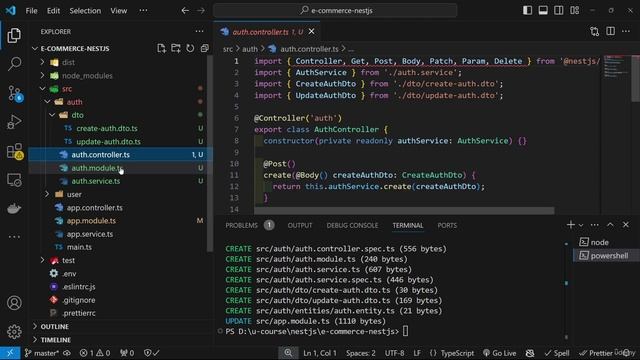Open the Edit menu

click(53, 11)
